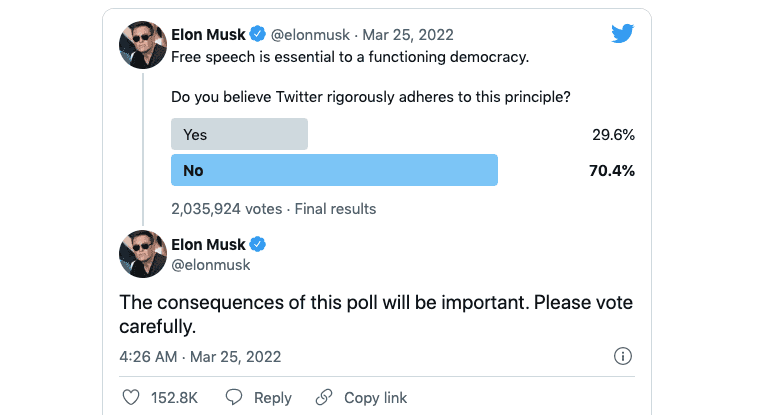Select the No poll result bar

(x=334, y=170)
